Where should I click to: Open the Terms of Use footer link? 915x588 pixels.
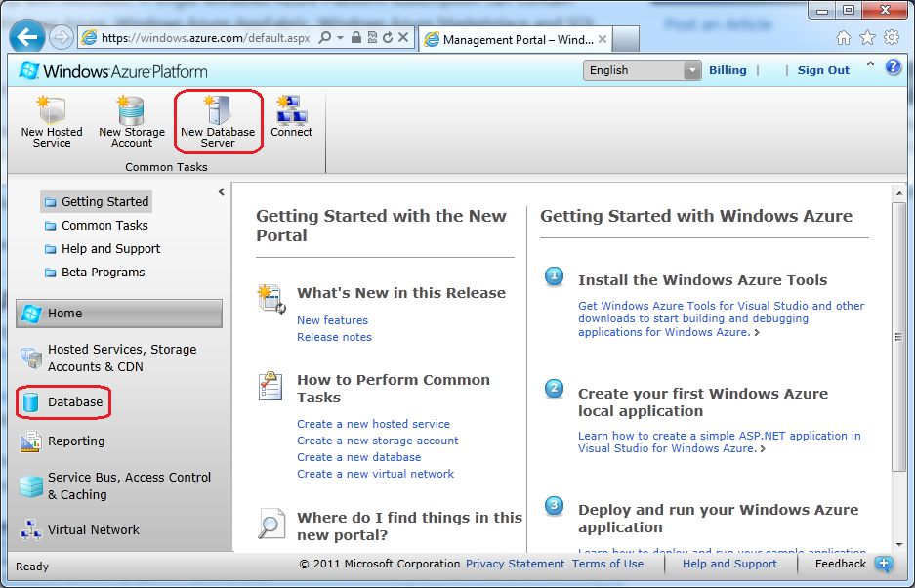pyautogui.click(x=607, y=564)
